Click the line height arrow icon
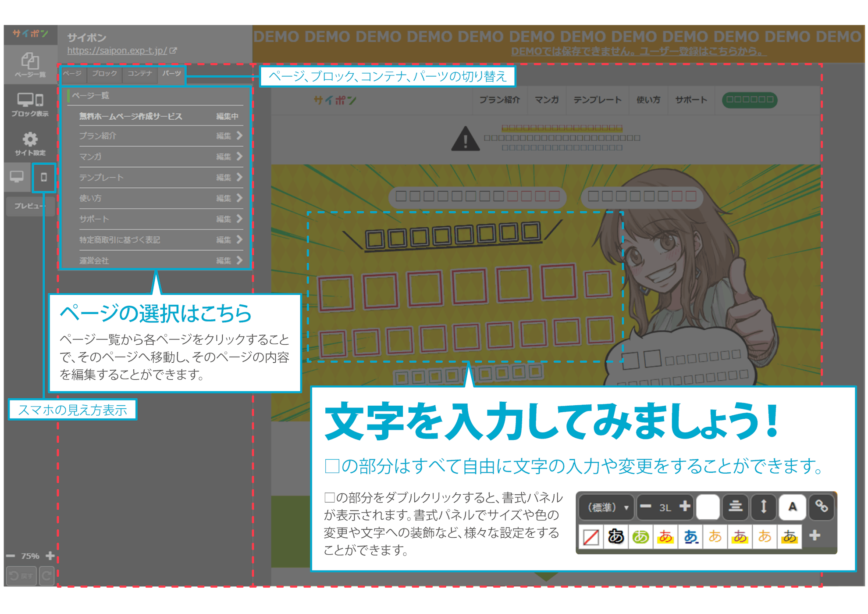Image resolution: width=868 pixels, height=614 pixels. [763, 507]
